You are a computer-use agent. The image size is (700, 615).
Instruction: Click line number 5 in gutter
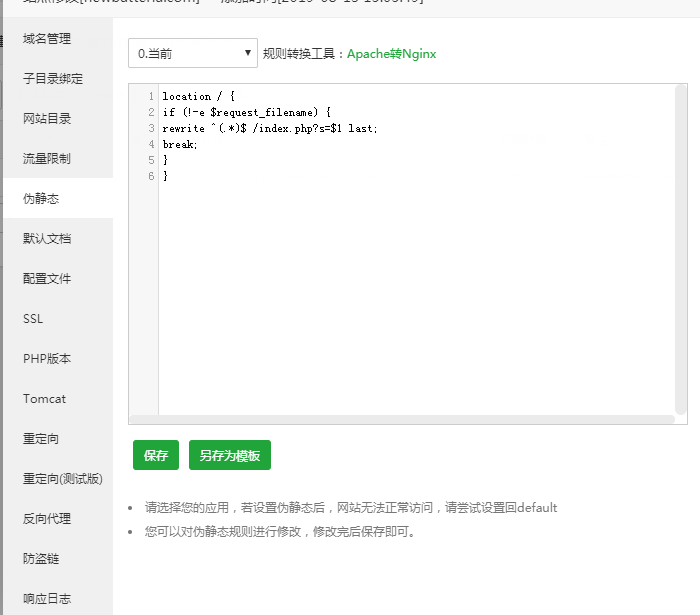point(151,160)
